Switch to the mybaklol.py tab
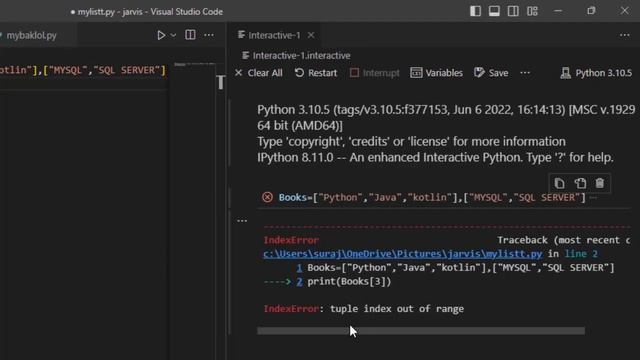The width and height of the screenshot is (640, 360). tap(31, 35)
